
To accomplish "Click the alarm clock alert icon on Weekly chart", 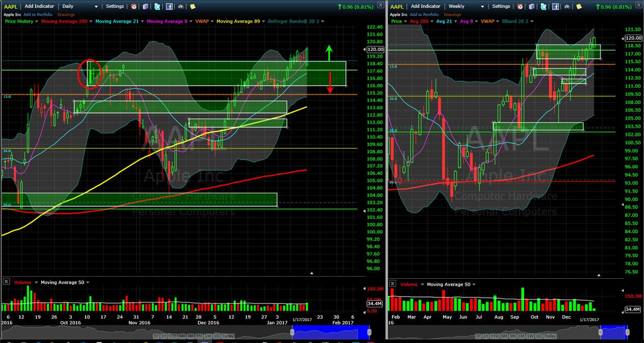I will (x=520, y=7).
